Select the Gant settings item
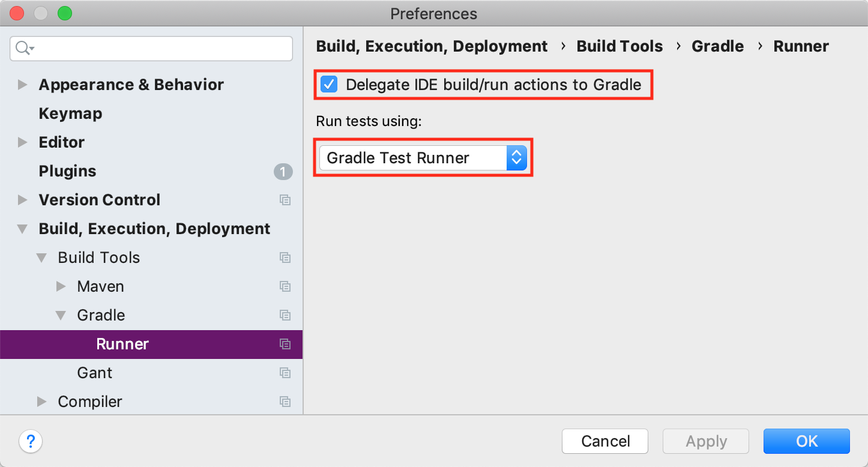The height and width of the screenshot is (467, 868). [x=95, y=373]
